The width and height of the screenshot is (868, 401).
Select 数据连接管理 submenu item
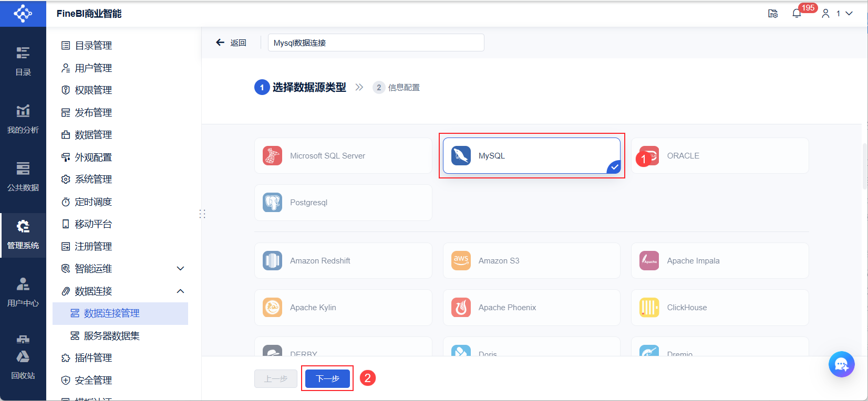(x=120, y=313)
